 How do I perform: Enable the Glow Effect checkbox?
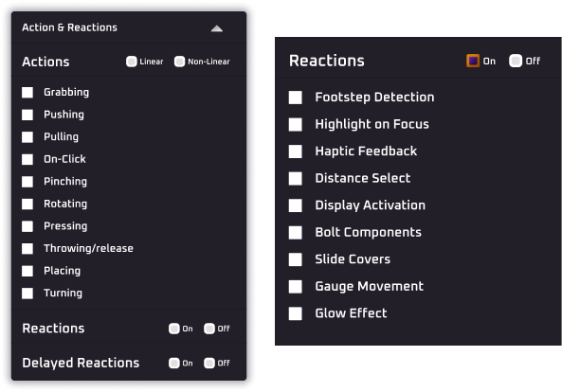click(296, 313)
